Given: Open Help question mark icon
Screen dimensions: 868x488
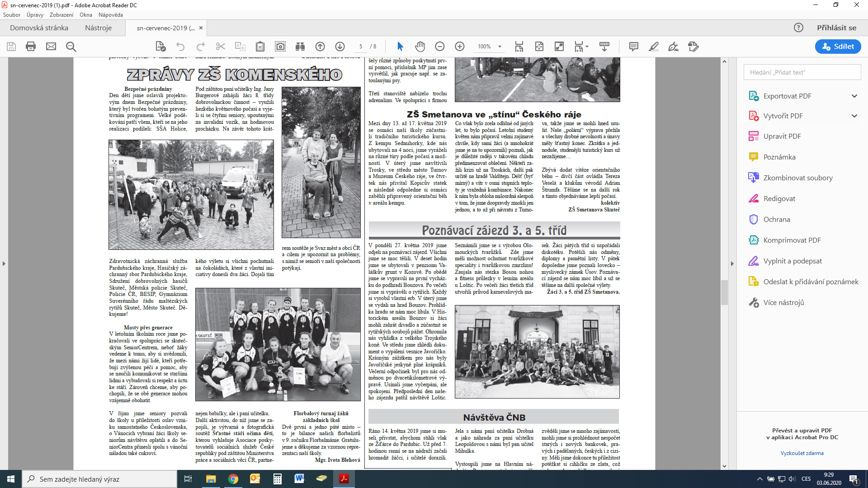Looking at the screenshot, I should [x=798, y=28].
